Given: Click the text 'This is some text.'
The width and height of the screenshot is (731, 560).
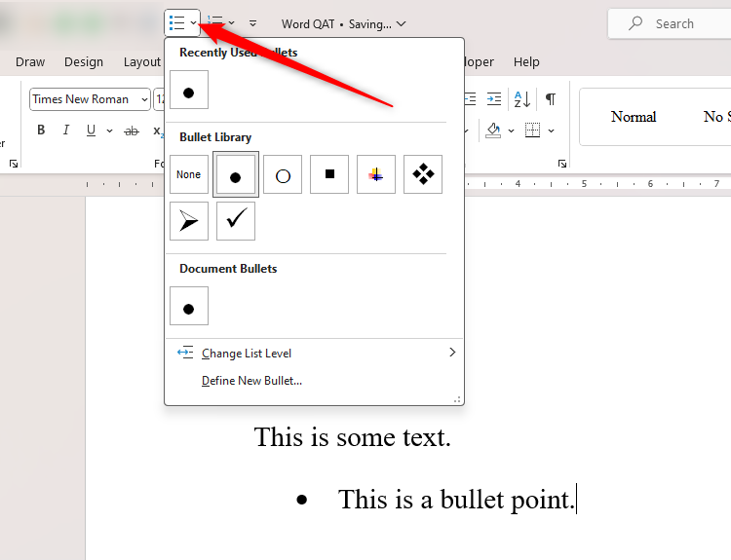Looking at the screenshot, I should click(353, 437).
